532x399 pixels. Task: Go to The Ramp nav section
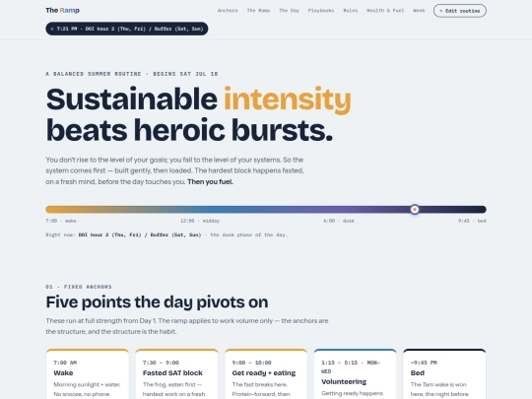258,11
